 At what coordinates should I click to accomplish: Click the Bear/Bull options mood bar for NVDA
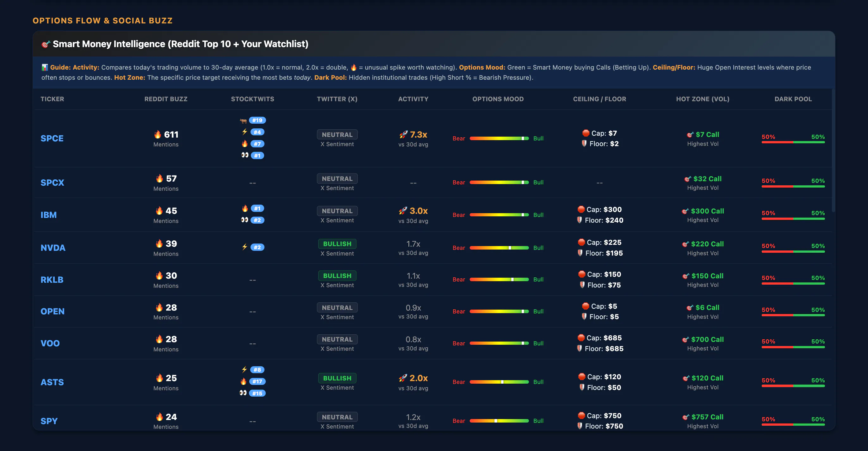[499, 248]
